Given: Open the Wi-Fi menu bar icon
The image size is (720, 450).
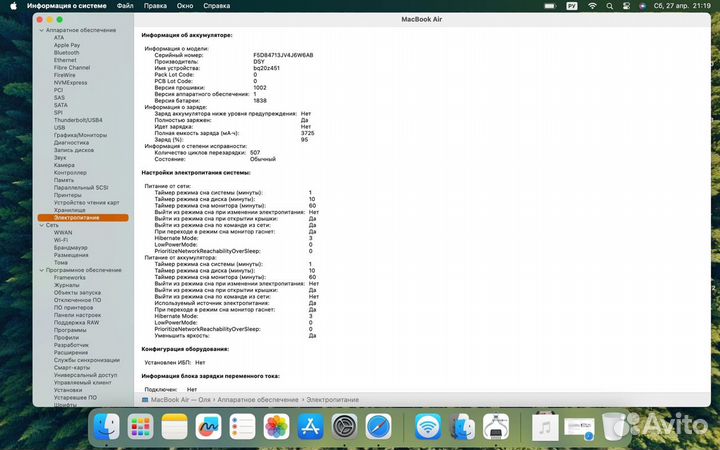Looking at the screenshot, I should click(592, 6).
